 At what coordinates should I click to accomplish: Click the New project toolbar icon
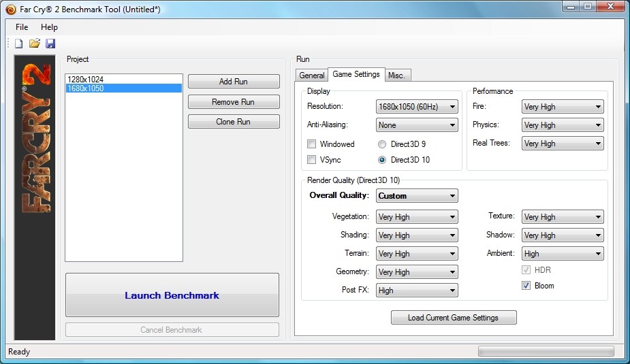18,44
